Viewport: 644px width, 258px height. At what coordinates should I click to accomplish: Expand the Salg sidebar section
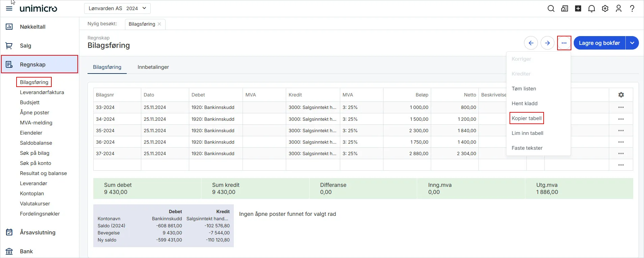click(x=40, y=46)
